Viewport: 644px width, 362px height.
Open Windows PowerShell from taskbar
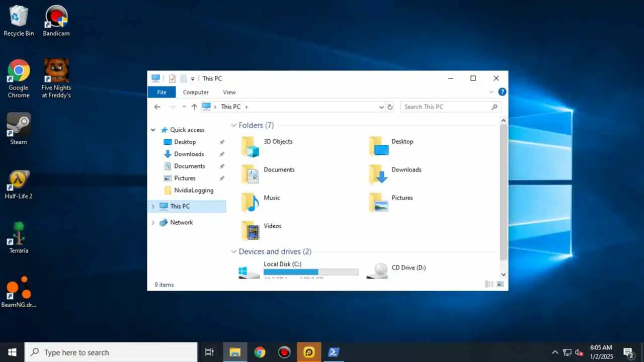pyautogui.click(x=334, y=352)
